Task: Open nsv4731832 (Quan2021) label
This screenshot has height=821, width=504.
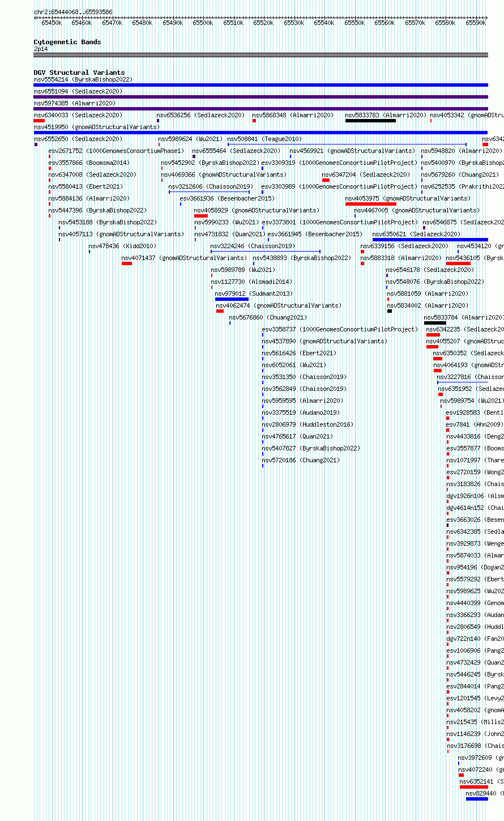Action: point(230,234)
